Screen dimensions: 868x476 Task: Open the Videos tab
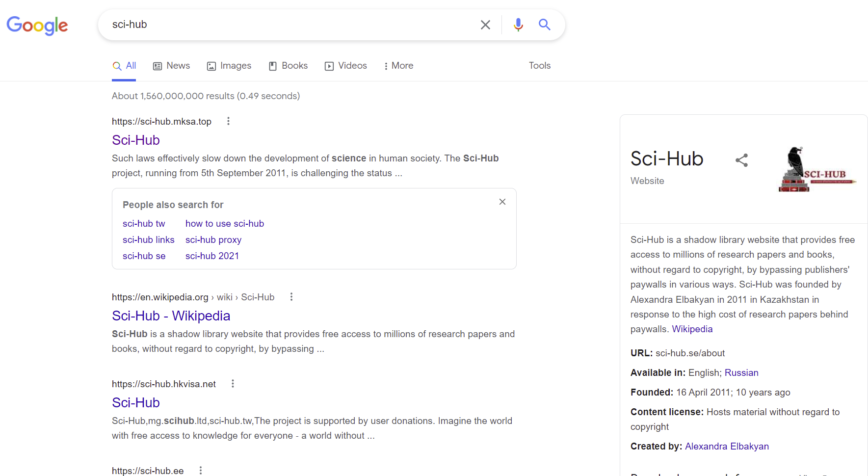(346, 66)
